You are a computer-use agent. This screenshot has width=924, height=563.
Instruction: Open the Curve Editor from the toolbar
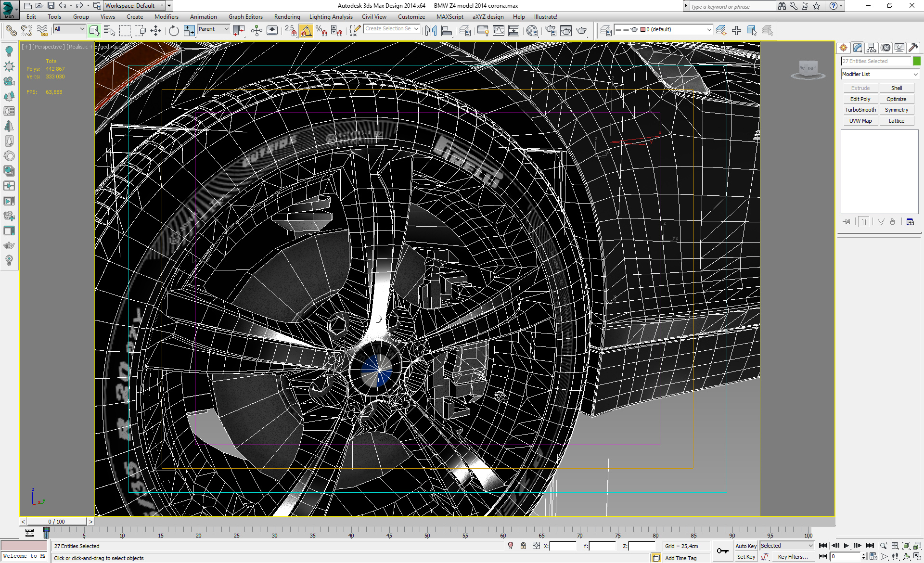[x=499, y=31]
